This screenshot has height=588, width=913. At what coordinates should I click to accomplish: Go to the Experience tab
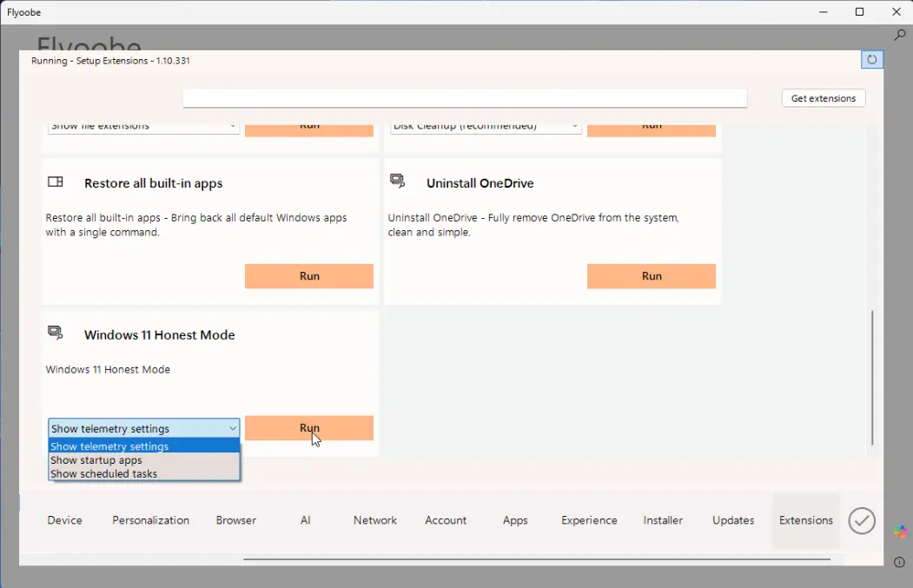(589, 520)
